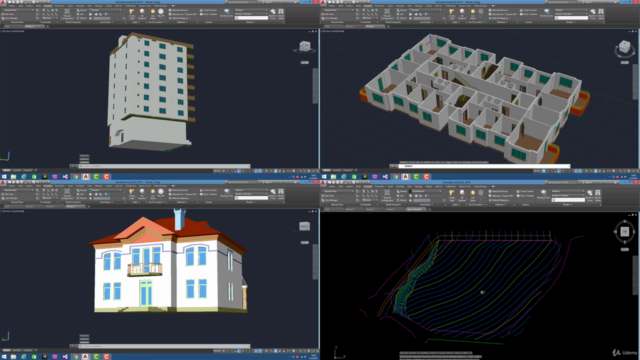Click Render in Cloud in the tall building window
Viewport: 640px width, 360px height.
[x=273, y=13]
